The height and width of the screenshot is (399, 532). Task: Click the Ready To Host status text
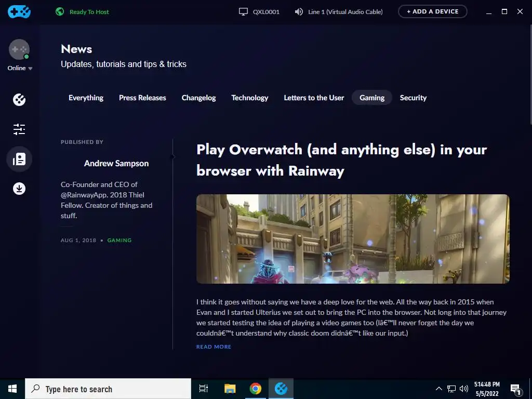89,12
